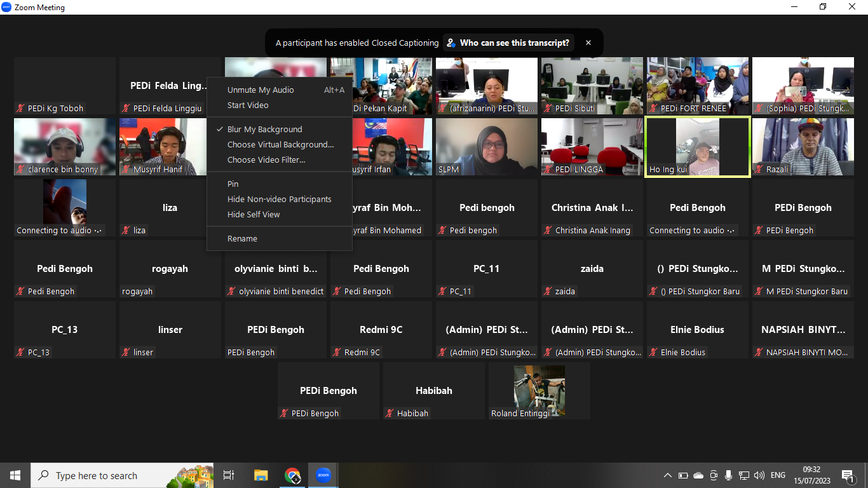This screenshot has width=868, height=488.
Task: Choose Hide Non-video Participants
Action: [x=279, y=199]
